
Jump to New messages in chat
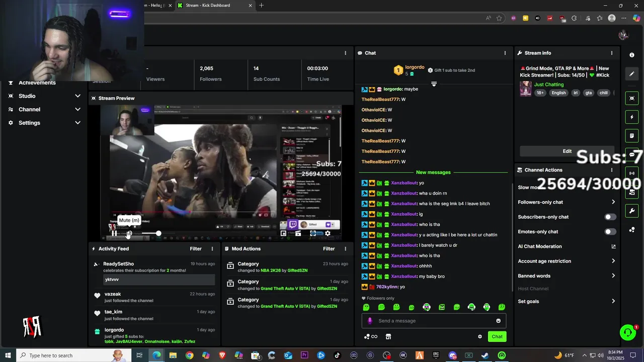pos(433,172)
